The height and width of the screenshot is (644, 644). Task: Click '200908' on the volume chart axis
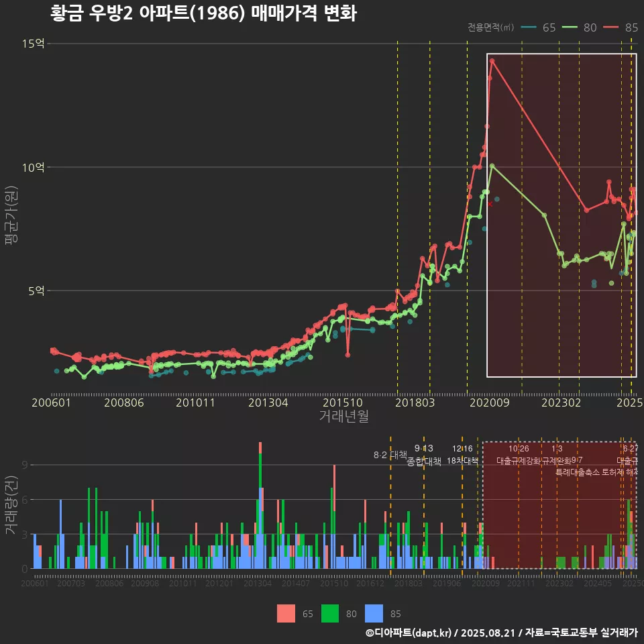click(145, 583)
